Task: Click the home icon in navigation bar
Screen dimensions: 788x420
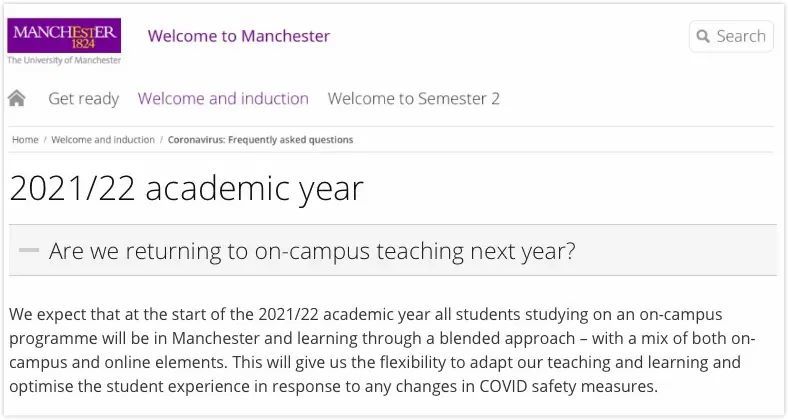Action: (17, 98)
